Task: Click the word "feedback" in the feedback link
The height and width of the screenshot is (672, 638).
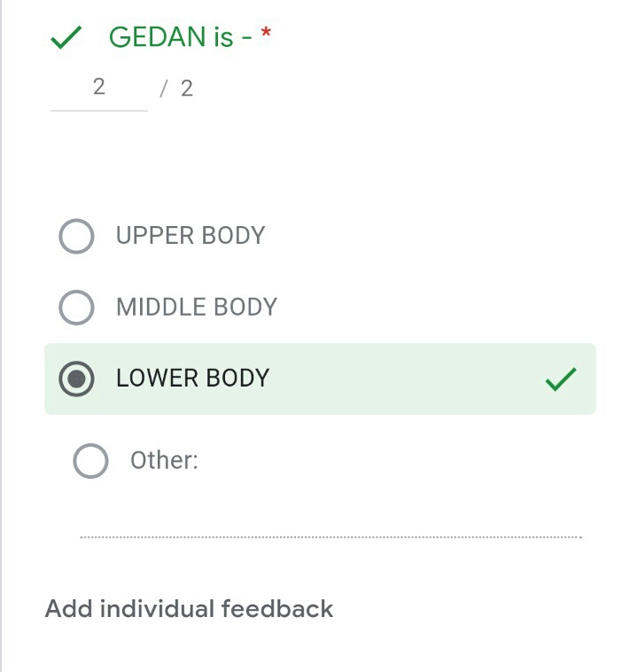Action: pos(276,609)
